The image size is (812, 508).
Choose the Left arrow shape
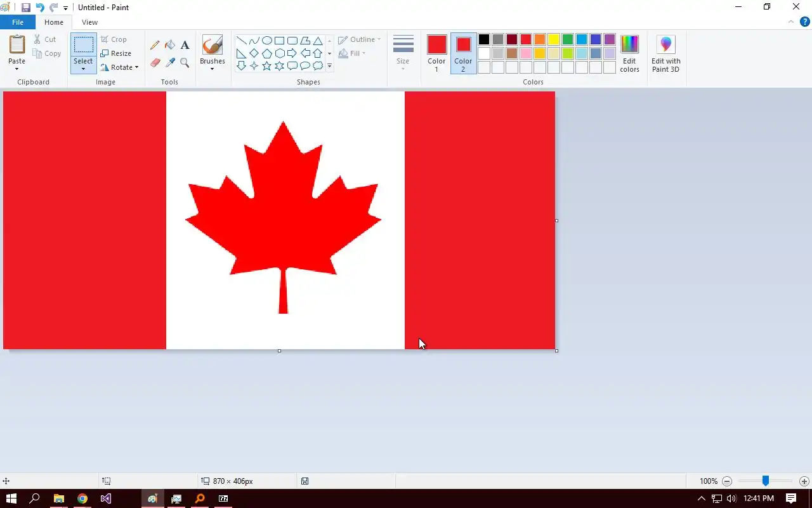point(305,53)
